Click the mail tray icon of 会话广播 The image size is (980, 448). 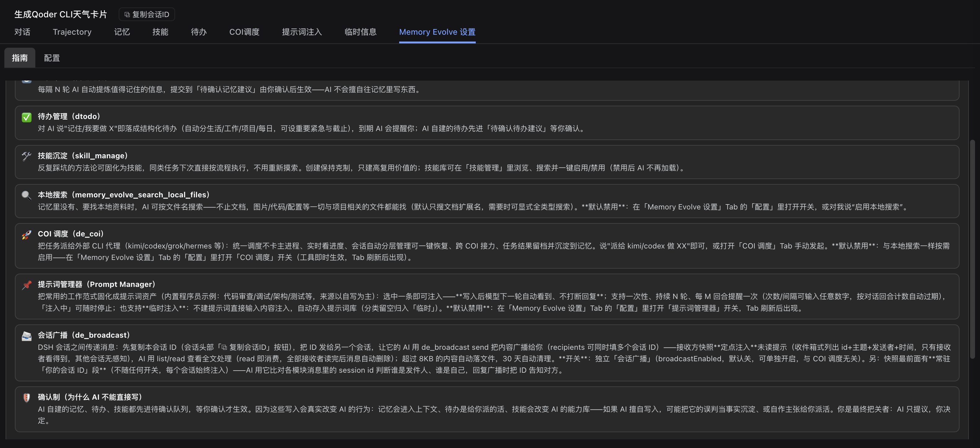(x=27, y=336)
